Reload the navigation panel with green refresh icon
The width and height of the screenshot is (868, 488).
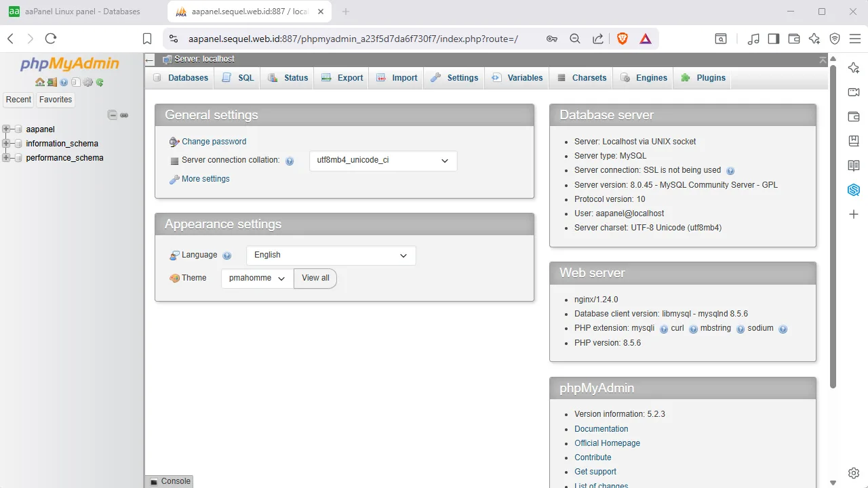tap(100, 83)
